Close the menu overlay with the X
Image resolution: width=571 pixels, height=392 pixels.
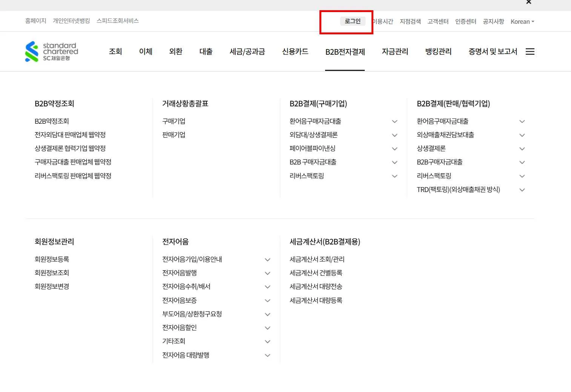click(x=529, y=2)
